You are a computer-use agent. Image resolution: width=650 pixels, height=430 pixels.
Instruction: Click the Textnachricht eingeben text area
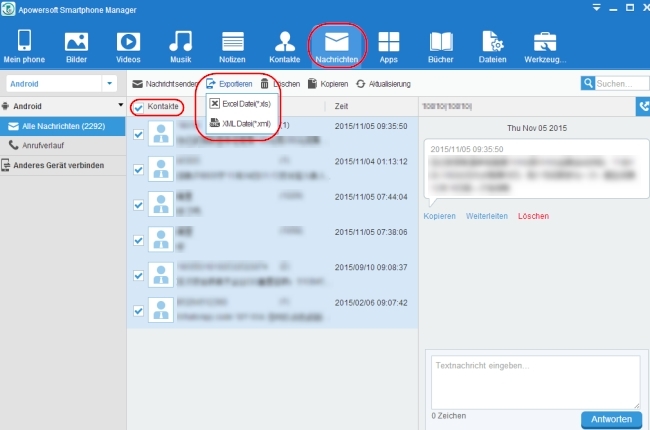535,382
